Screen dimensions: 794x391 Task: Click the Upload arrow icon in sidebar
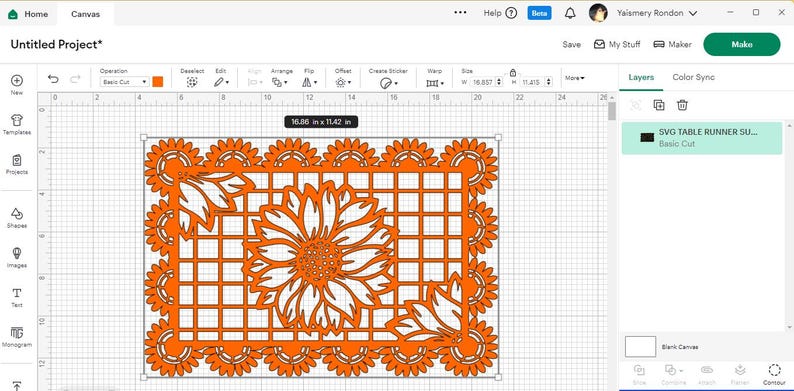(17, 386)
